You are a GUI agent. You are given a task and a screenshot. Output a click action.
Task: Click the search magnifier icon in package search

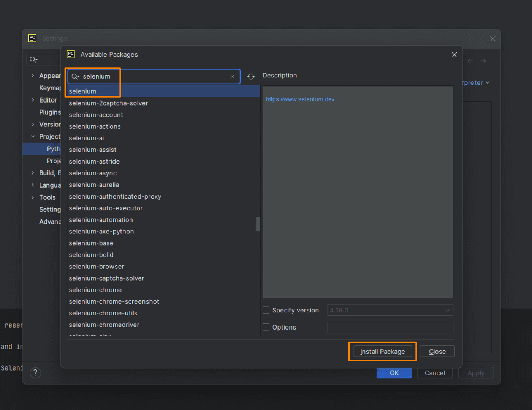tap(75, 77)
